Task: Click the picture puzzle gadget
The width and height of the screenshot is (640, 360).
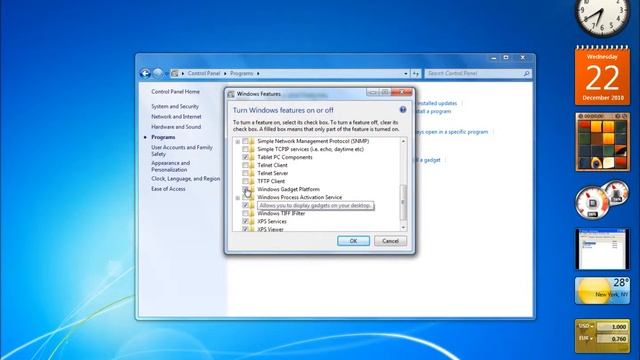Action: [602, 142]
